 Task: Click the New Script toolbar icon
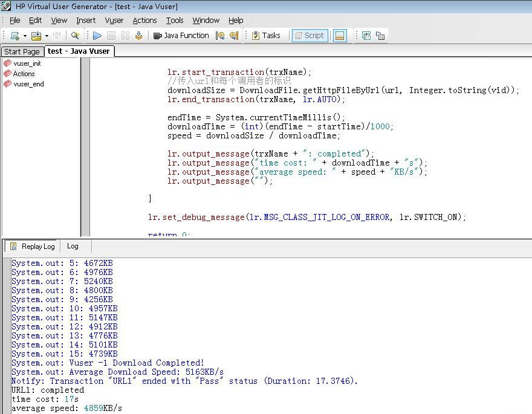click(15, 36)
